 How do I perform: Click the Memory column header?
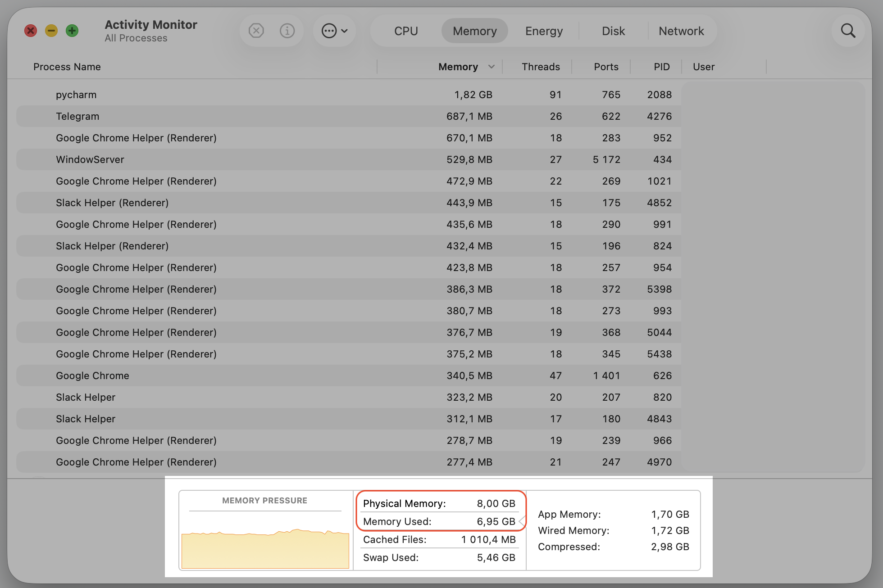tap(458, 67)
